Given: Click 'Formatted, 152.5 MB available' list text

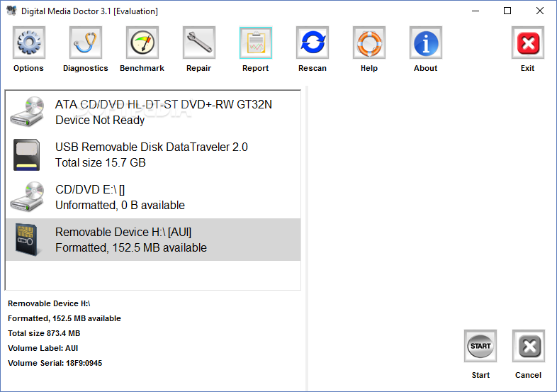Looking at the screenshot, I should (x=131, y=247).
